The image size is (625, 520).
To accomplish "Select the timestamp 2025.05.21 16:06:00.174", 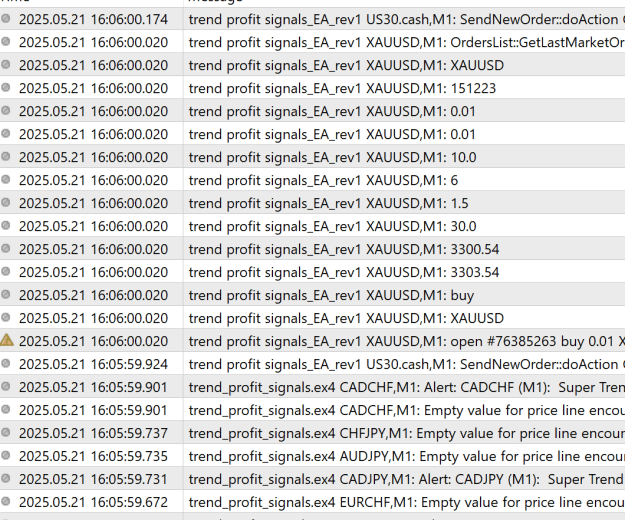I will [x=93, y=20].
